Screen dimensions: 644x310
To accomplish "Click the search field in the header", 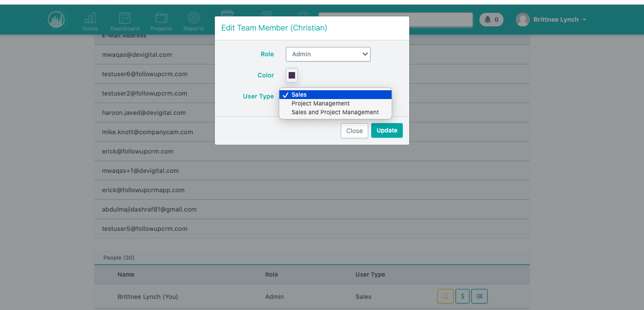I will [x=440, y=20].
